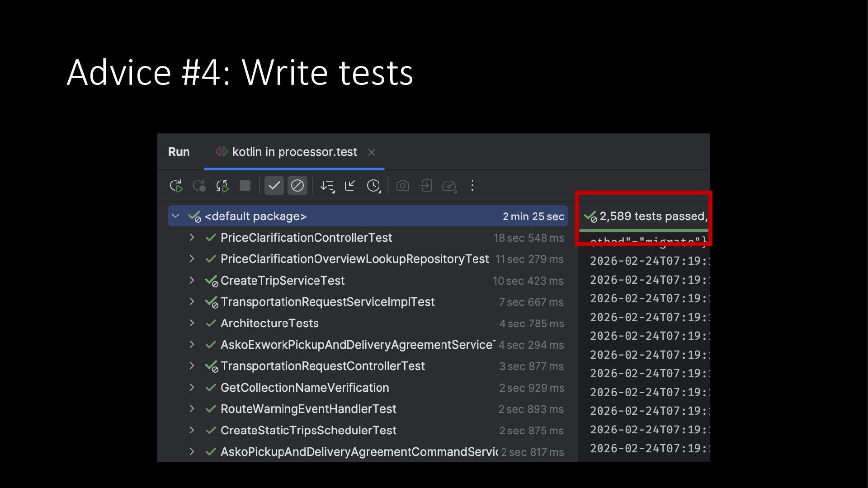
Task: Click the sort tests icon
Action: (x=327, y=186)
